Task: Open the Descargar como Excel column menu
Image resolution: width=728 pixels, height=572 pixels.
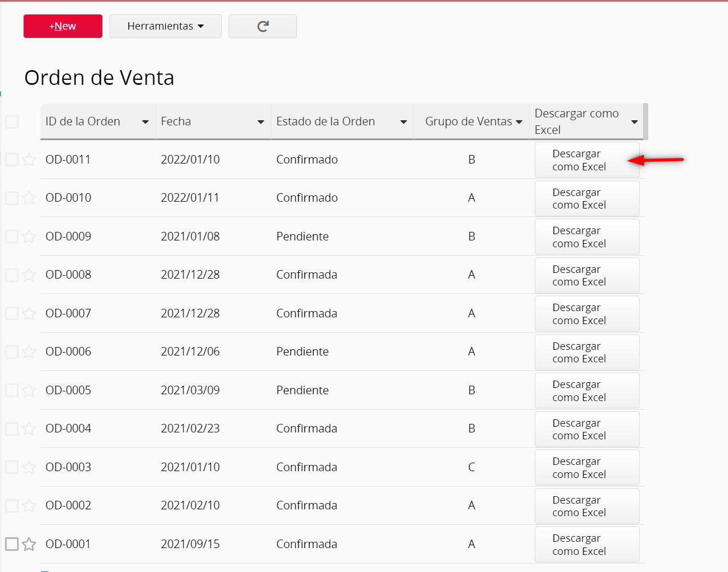Action: pos(635,121)
